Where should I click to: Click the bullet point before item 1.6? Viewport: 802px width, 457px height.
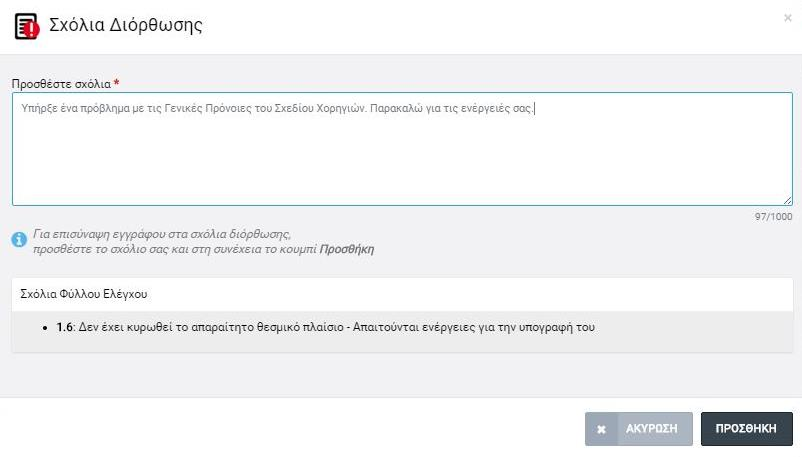46,328
